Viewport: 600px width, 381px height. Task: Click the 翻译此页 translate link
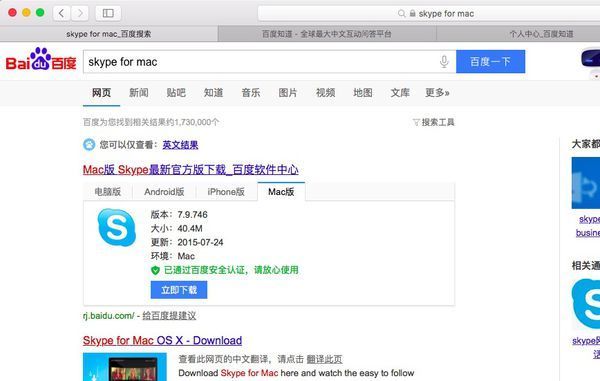click(324, 359)
